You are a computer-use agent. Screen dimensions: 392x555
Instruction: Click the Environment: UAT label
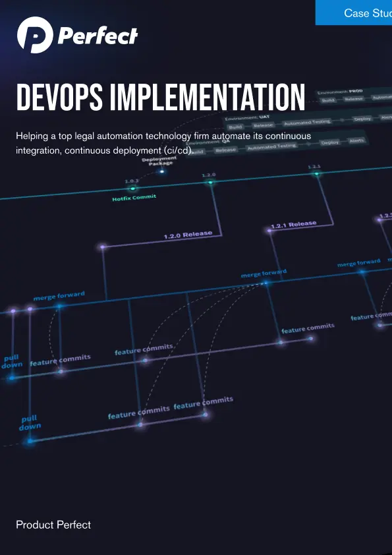tap(247, 117)
